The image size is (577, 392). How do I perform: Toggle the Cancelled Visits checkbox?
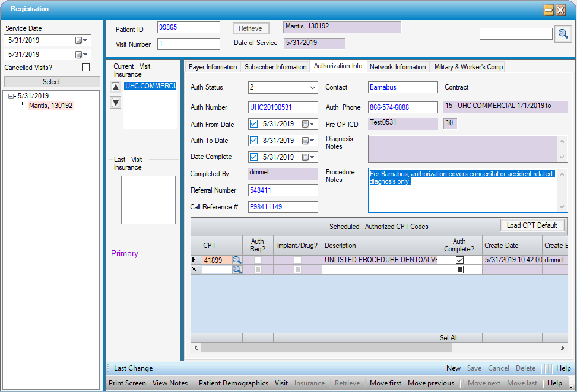[86, 68]
